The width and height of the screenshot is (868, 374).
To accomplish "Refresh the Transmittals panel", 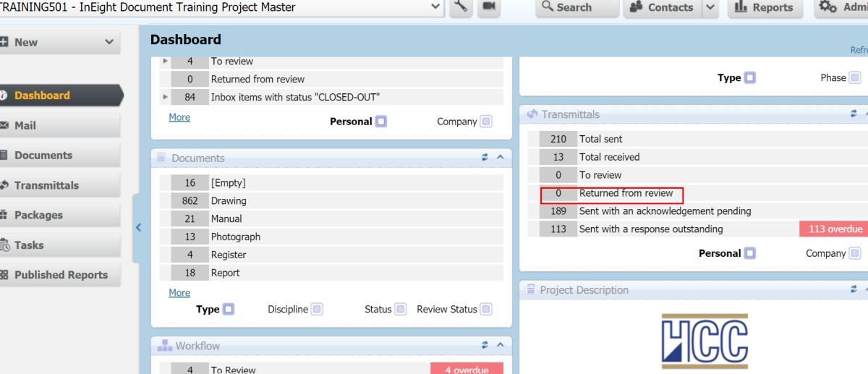I will click(x=854, y=114).
